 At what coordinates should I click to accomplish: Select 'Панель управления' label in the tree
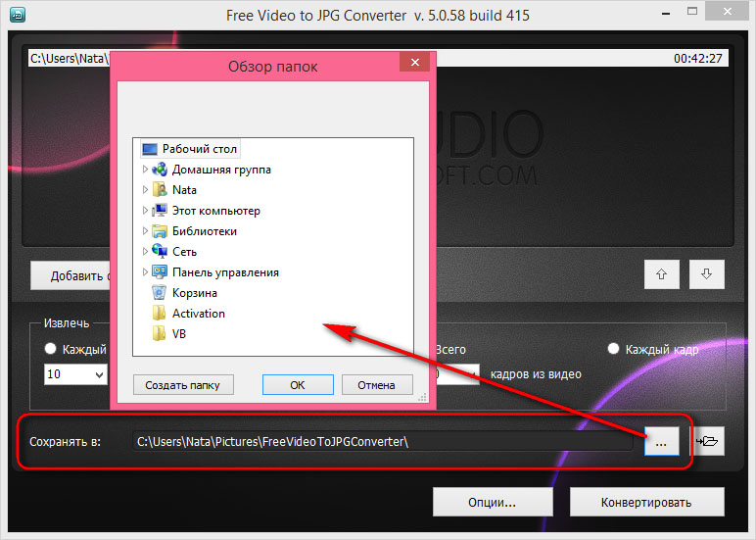tap(225, 272)
